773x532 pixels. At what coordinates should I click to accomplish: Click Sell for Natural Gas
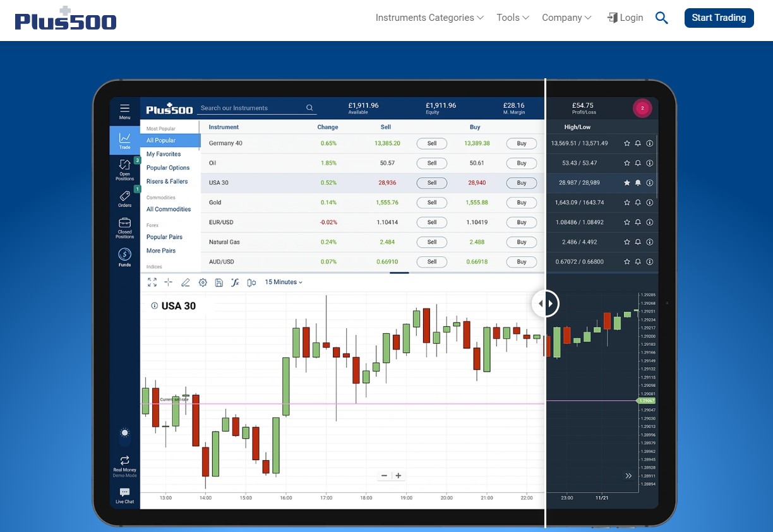[x=432, y=242]
